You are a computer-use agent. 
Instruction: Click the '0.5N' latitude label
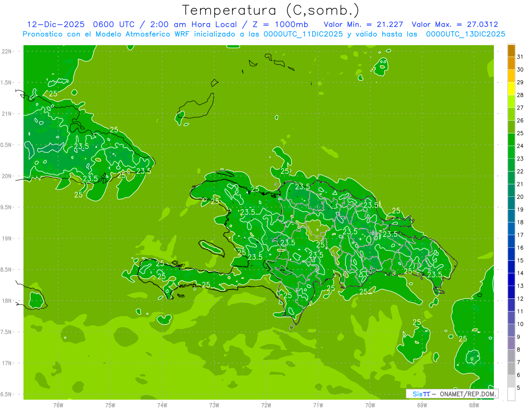tap(7, 145)
